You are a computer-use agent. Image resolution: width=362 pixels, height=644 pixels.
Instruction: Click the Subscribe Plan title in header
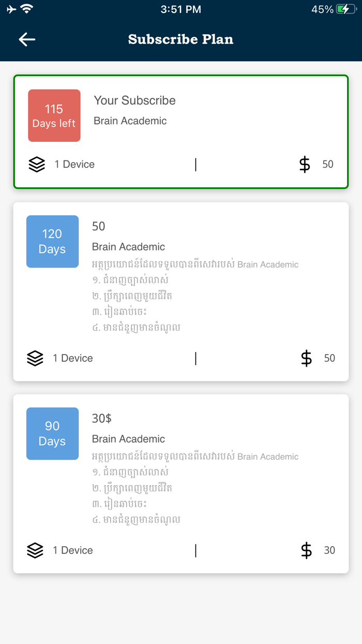[x=180, y=39]
